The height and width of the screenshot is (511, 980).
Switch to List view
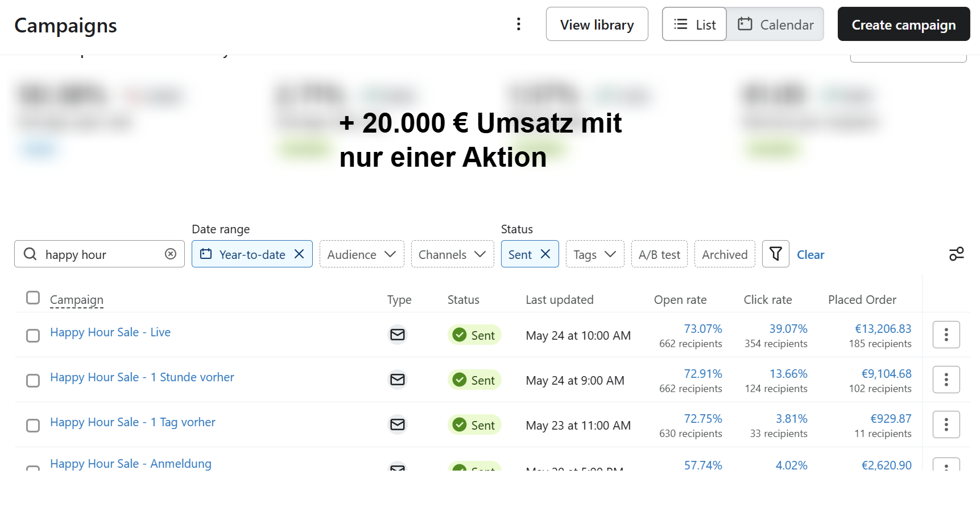[694, 24]
